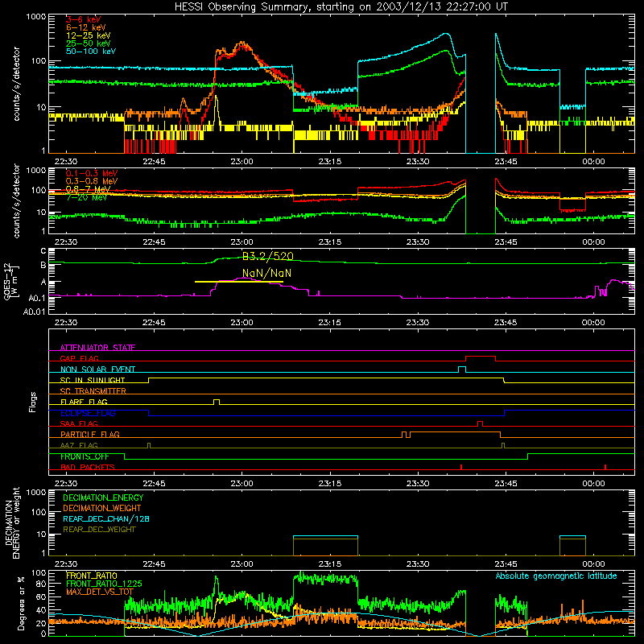644x644 pixels.
Task: Click the 0.8-7 MeV legend label
Action: [88, 189]
